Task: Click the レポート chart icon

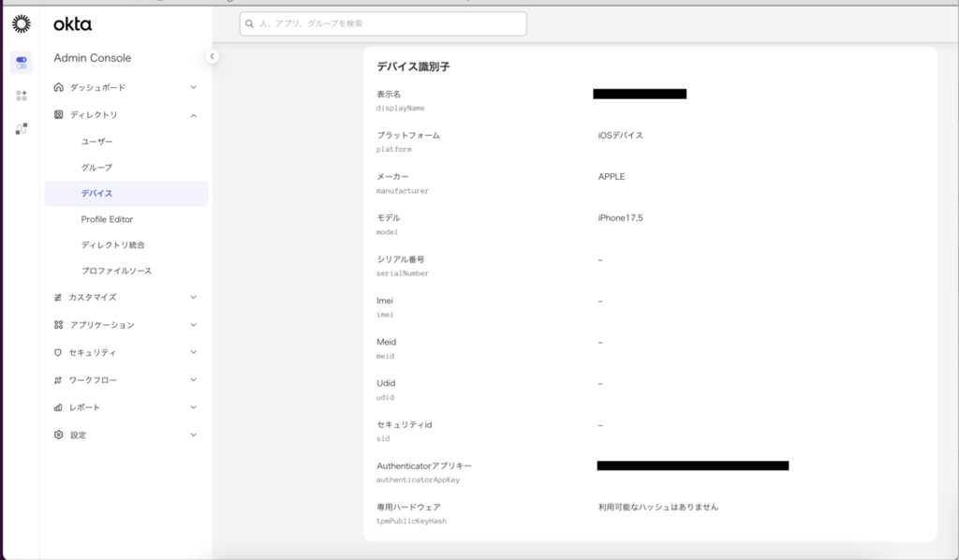Action: [x=58, y=407]
